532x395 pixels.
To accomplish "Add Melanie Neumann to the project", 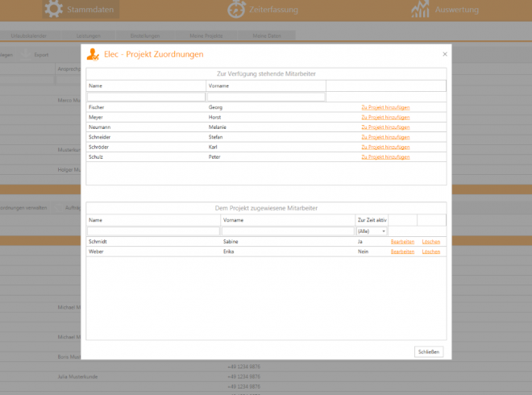I will click(385, 127).
